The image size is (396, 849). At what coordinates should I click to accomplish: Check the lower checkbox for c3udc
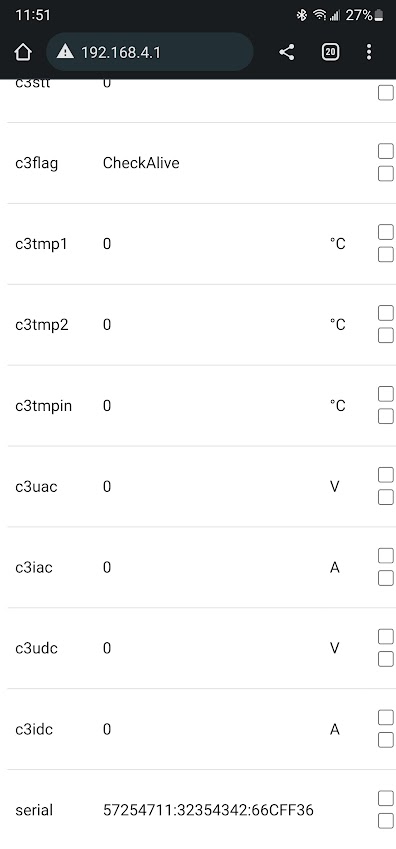click(386, 659)
